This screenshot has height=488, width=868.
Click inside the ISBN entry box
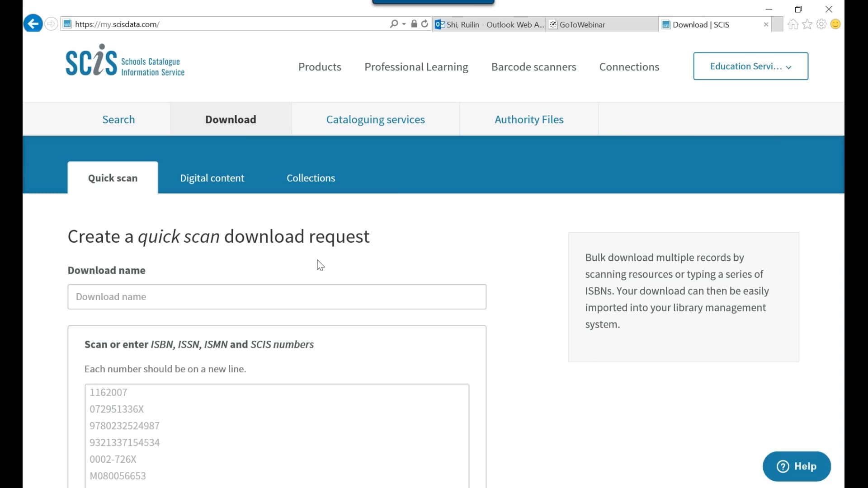click(x=277, y=434)
